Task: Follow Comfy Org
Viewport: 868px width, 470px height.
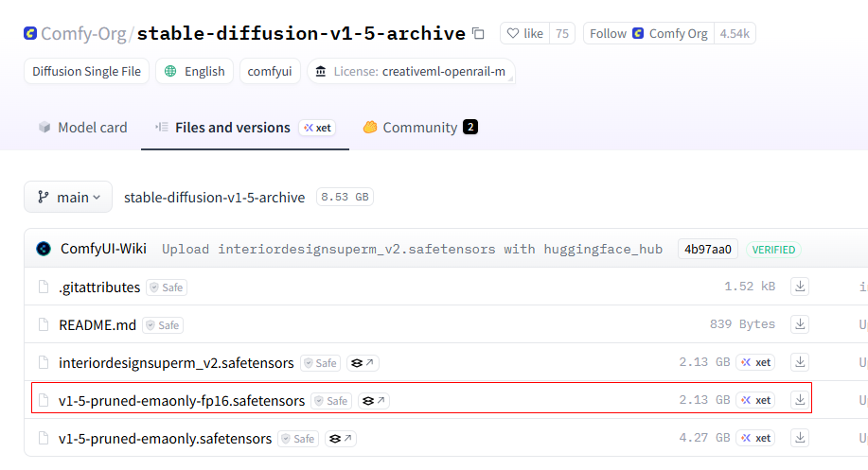Action: click(x=648, y=33)
